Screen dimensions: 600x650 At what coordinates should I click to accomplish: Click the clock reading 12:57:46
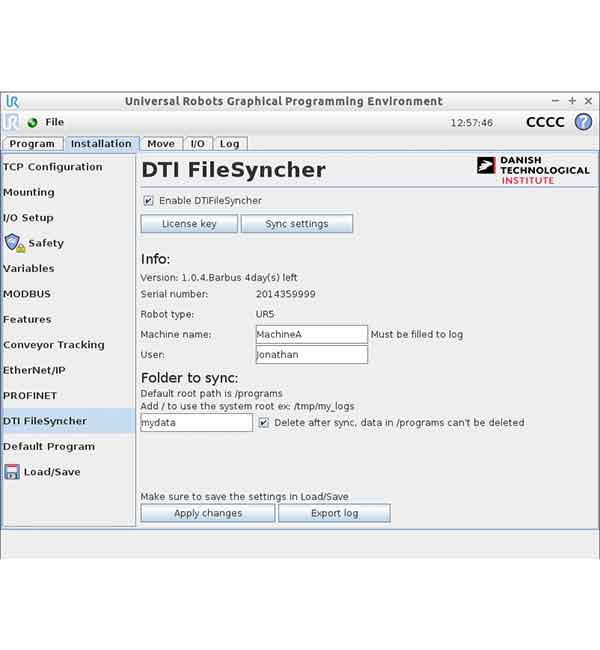[471, 123]
